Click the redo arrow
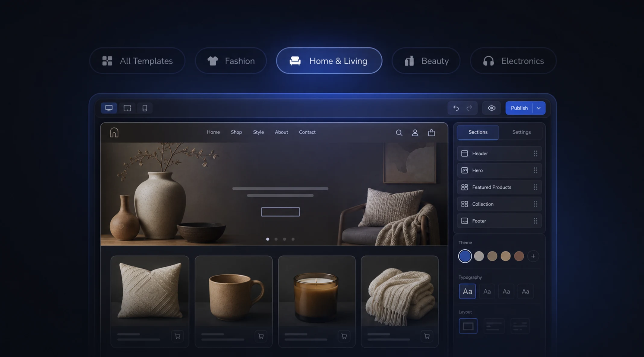This screenshot has width=644, height=357. click(x=469, y=108)
